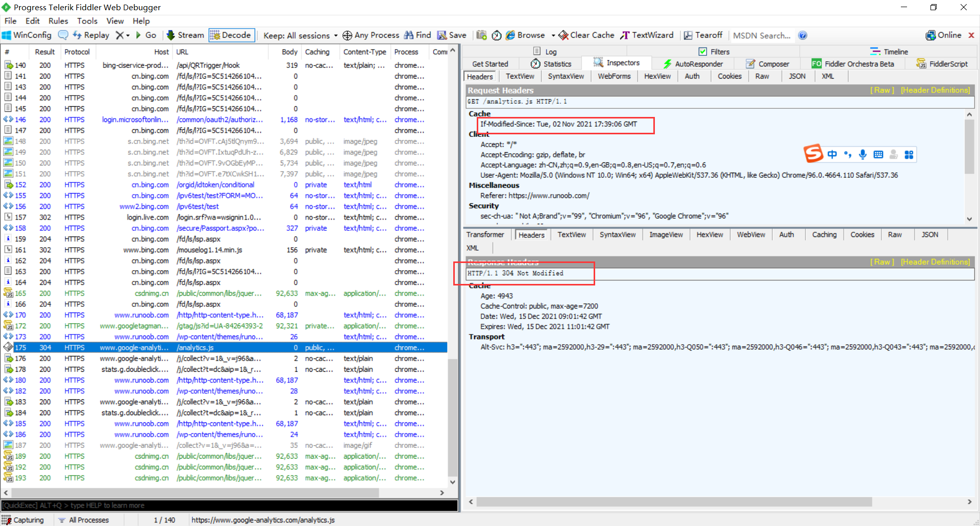The image size is (980, 526).
Task: Click Browse to launch browser
Action: [x=525, y=35]
